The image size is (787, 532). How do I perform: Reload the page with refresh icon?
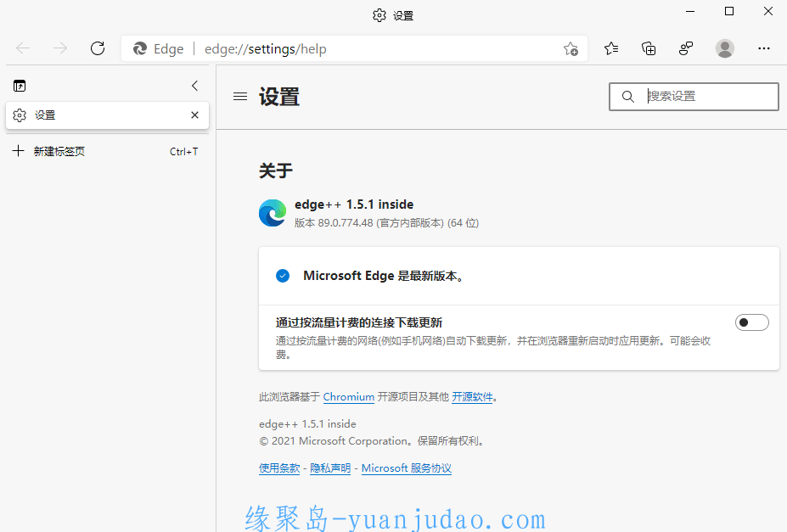tap(98, 48)
